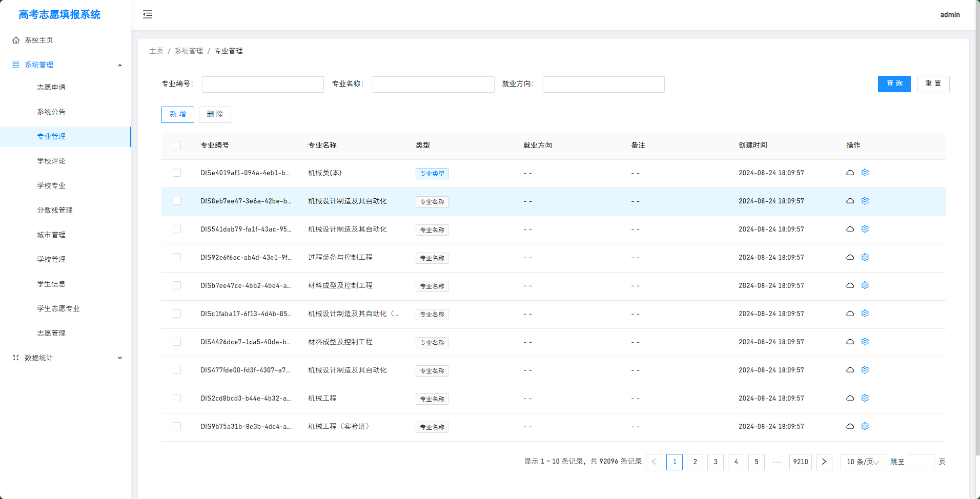Click the 专业名称 input field
Screen dimensions: 980x499
tap(434, 84)
